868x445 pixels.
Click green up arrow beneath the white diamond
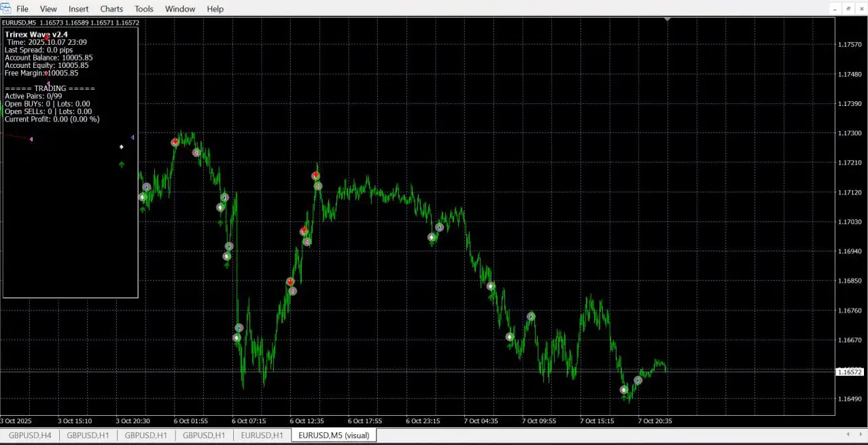pyautogui.click(x=122, y=164)
